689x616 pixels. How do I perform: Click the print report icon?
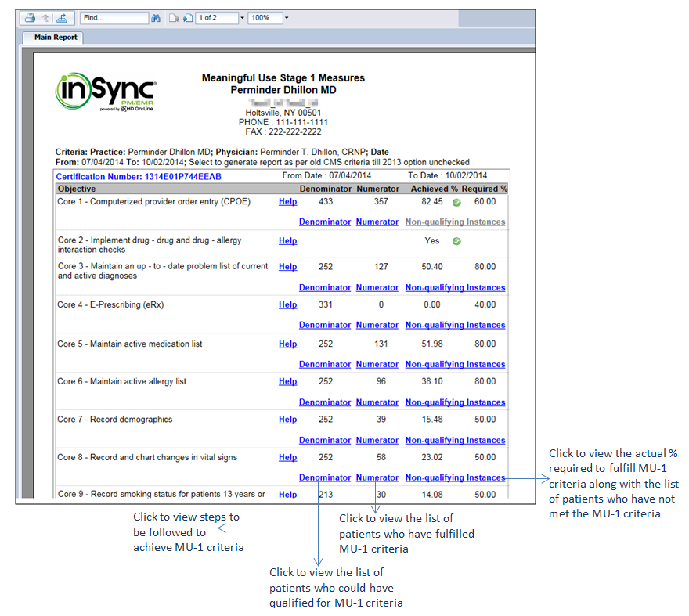30,18
